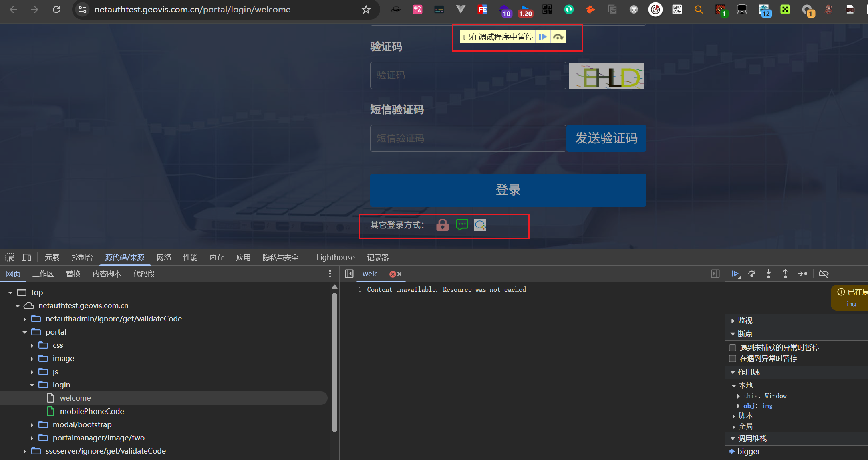Image resolution: width=868 pixels, height=460 pixels.
Task: Switch to the 网络 network tab
Action: pyautogui.click(x=164, y=257)
